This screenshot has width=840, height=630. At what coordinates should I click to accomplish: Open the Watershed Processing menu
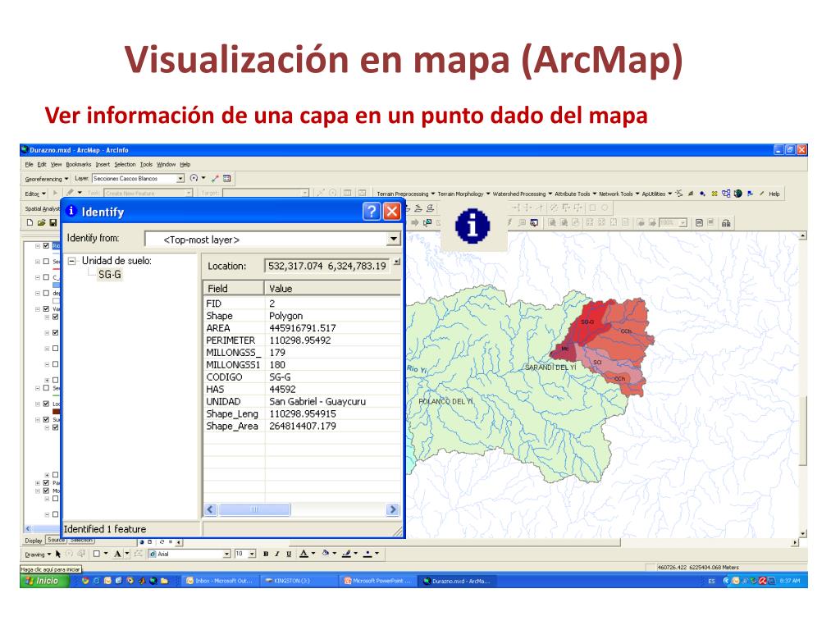(523, 194)
